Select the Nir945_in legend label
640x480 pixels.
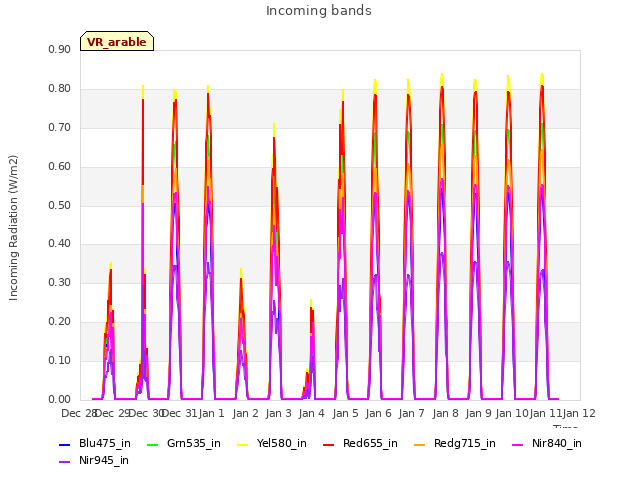pyautogui.click(x=104, y=461)
